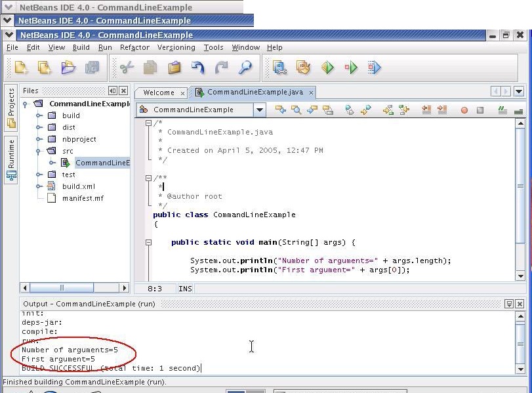Expand the build folder node
The image size is (532, 393).
(39, 115)
